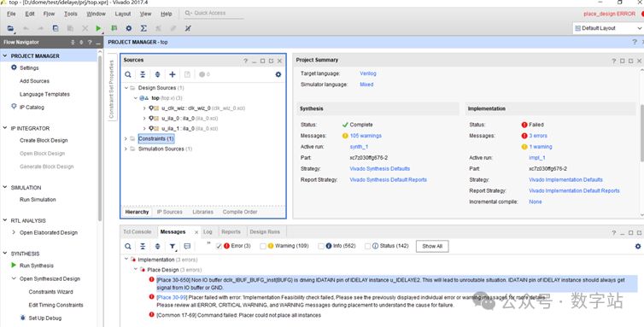Open the impl_1 active run link
The image size is (644, 327).
537,158
